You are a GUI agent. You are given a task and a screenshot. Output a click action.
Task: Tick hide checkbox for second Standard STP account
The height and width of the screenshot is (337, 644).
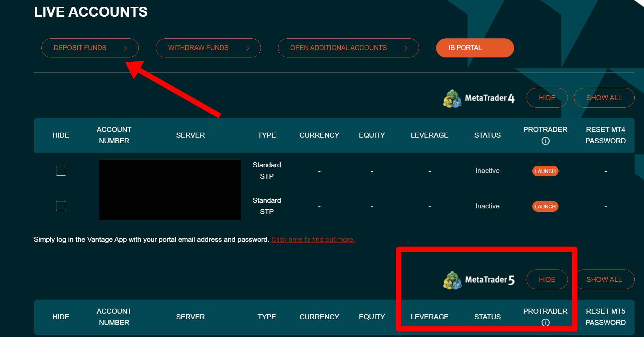point(61,206)
